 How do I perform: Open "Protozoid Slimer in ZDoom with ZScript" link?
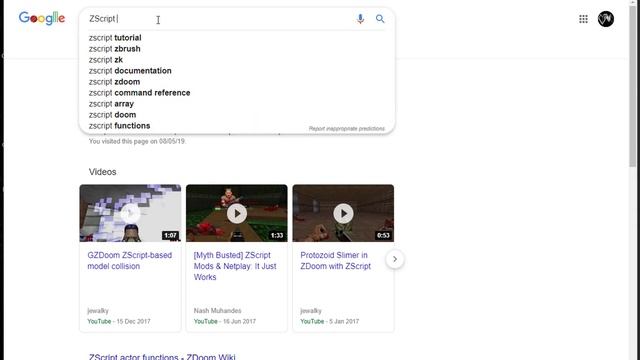336,260
